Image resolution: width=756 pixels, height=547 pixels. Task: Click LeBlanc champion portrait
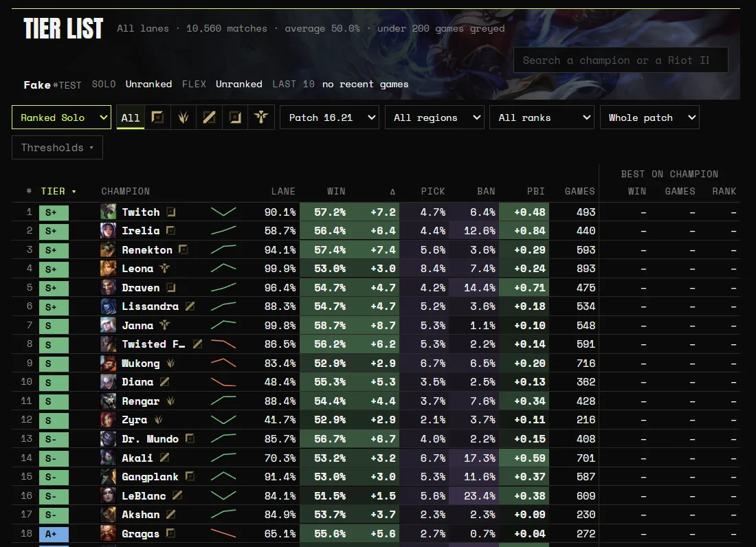click(108, 495)
